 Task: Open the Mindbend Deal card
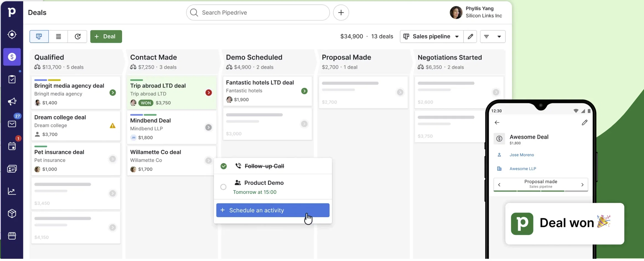click(x=172, y=127)
